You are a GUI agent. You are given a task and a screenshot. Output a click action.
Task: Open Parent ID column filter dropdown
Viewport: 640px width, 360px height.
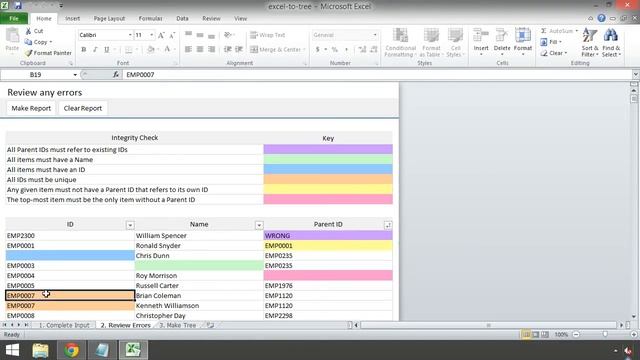point(388,225)
